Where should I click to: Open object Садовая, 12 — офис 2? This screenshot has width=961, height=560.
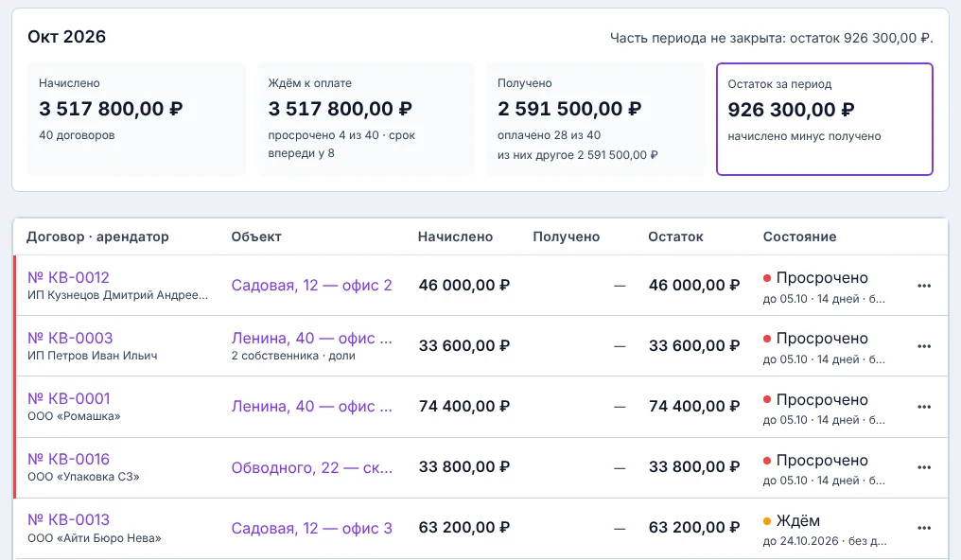[311, 286]
